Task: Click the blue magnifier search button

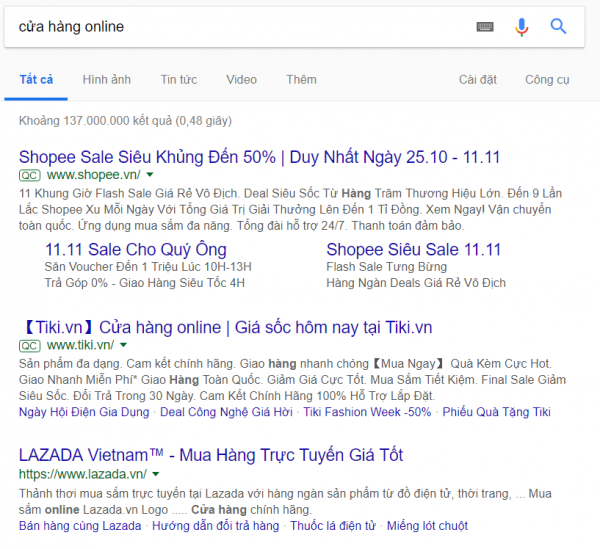Action: (558, 26)
